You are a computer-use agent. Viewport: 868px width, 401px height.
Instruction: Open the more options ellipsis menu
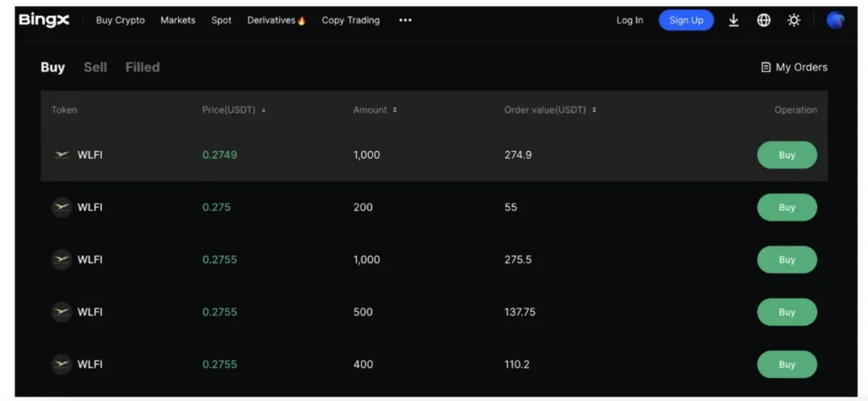[x=405, y=20]
